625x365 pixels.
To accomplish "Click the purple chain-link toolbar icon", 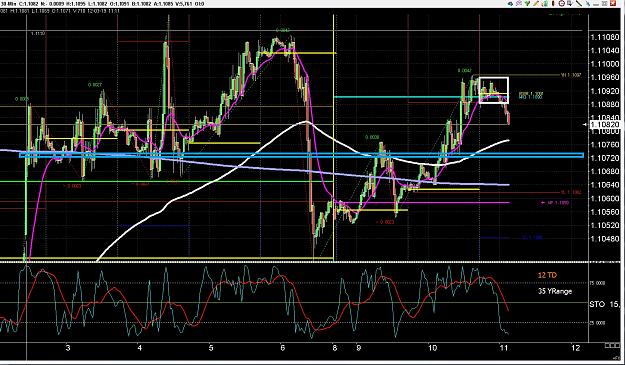I will [x=519, y=4].
